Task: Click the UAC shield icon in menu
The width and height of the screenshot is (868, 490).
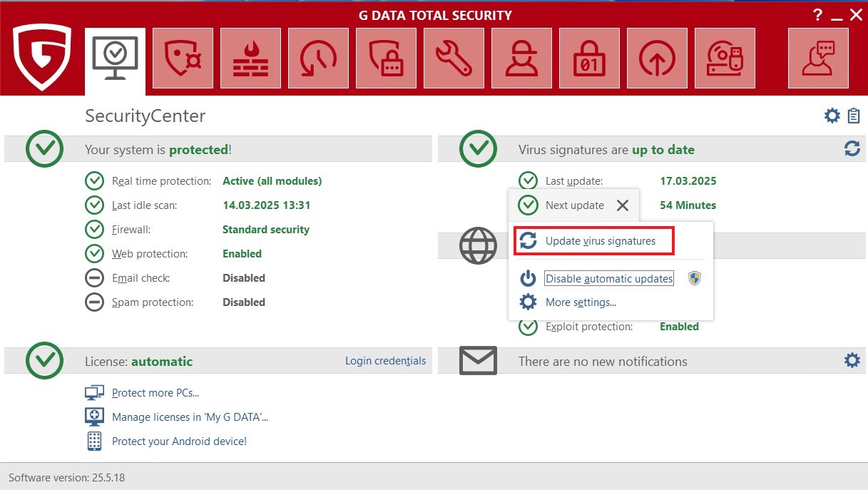Action: click(x=695, y=278)
